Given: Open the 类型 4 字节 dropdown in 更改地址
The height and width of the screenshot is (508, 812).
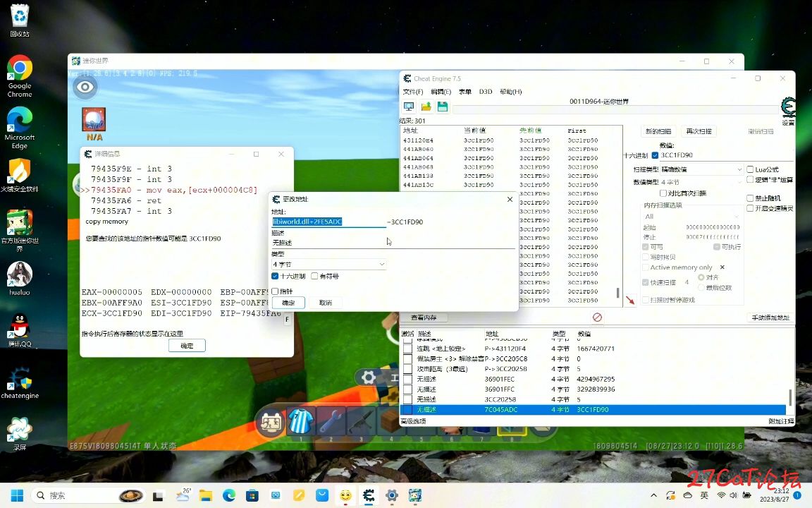Looking at the screenshot, I should (x=329, y=265).
